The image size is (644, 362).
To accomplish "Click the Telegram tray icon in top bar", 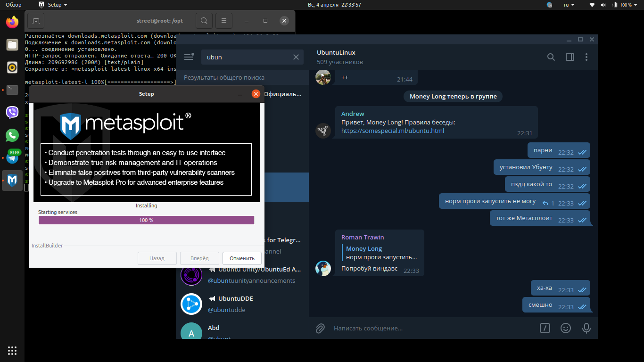I will 550,5.
